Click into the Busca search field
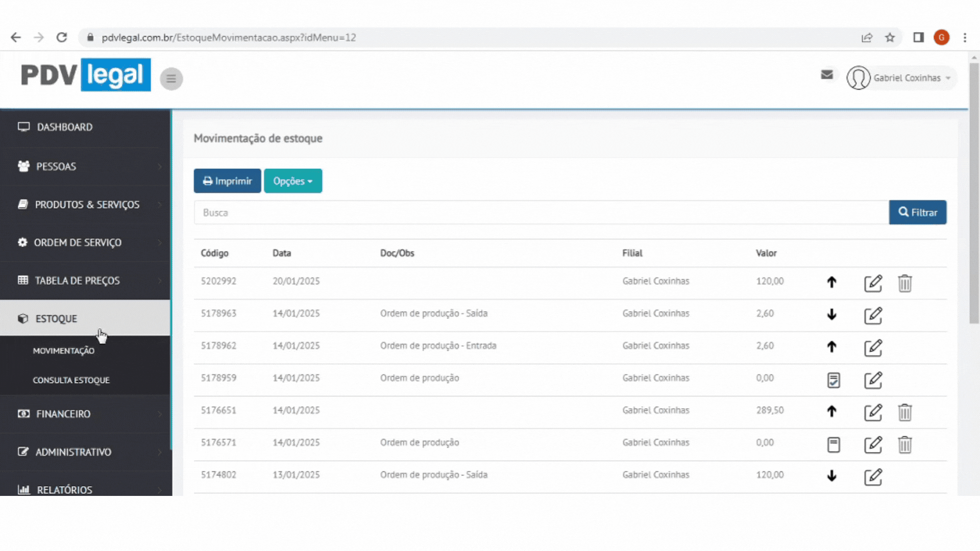This screenshot has height=551, width=980. point(541,213)
